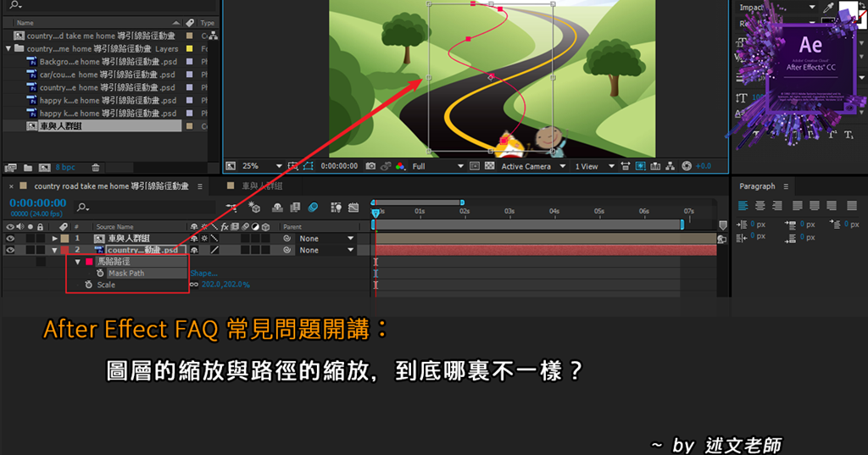Switch to the 車與人群組 timeline tab
Viewport: 868px width, 455px height.
pyautogui.click(x=262, y=186)
